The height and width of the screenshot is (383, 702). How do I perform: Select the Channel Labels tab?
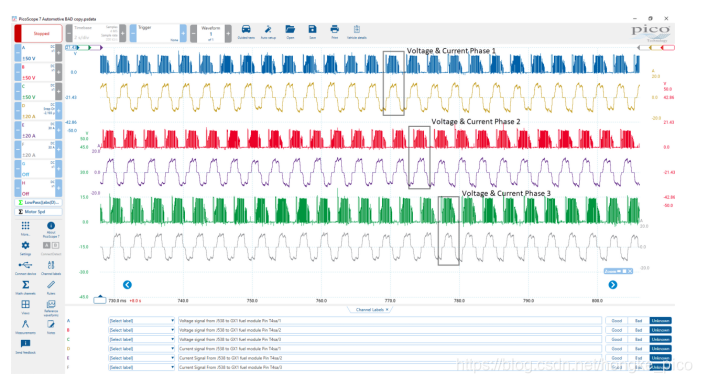click(x=369, y=310)
